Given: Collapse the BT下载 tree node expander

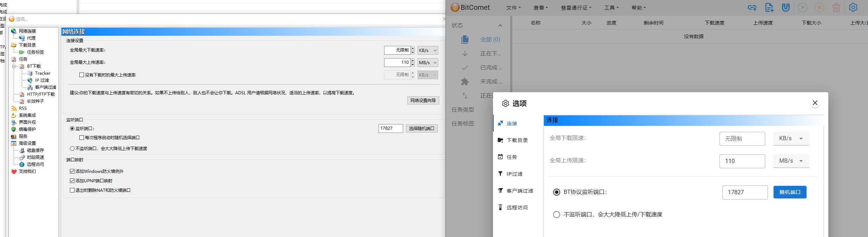Looking at the screenshot, I should pos(14,66).
